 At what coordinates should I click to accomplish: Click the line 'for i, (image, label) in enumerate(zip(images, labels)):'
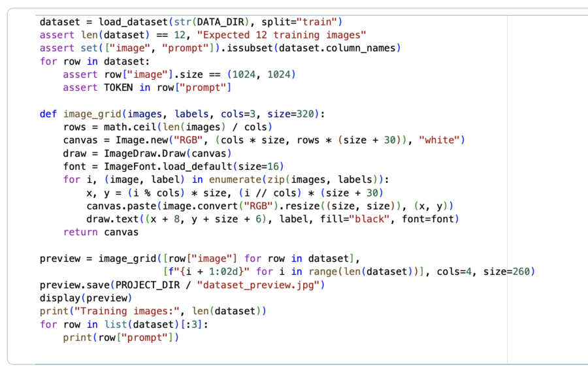click(x=226, y=180)
